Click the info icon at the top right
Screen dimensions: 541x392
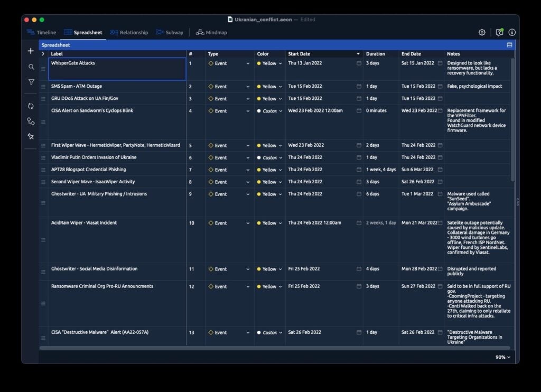[512, 32]
